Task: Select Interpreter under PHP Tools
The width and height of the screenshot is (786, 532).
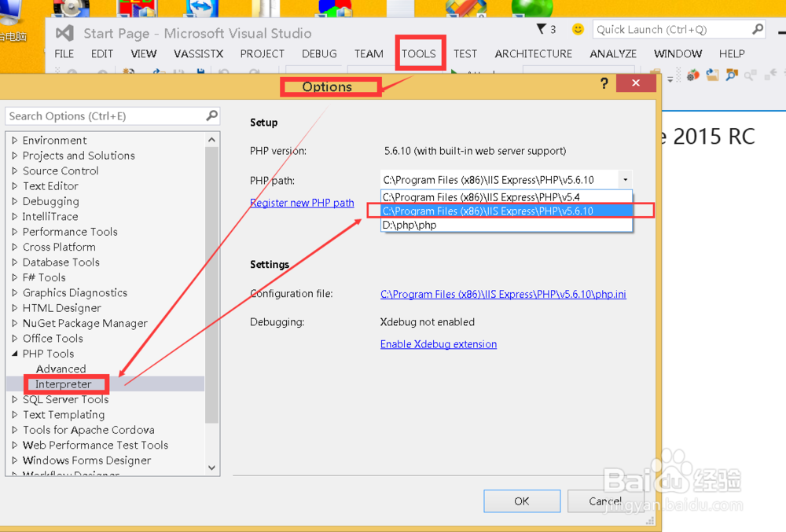Action: click(x=63, y=384)
